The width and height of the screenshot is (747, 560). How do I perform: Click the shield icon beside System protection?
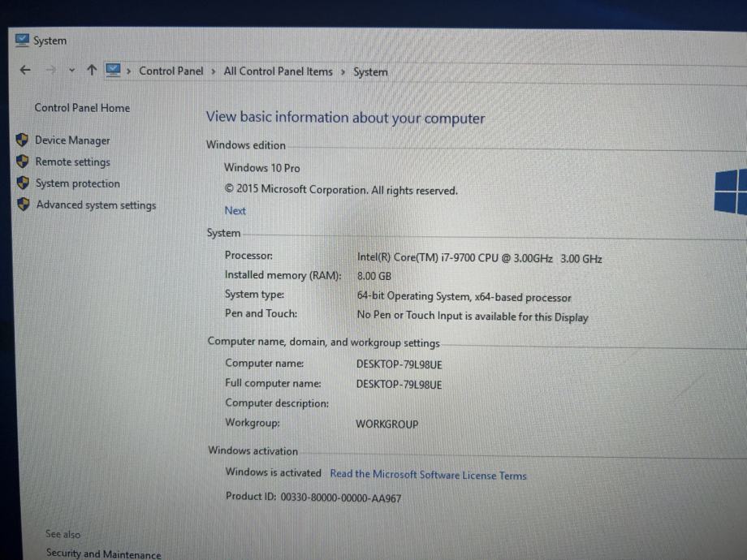point(23,183)
